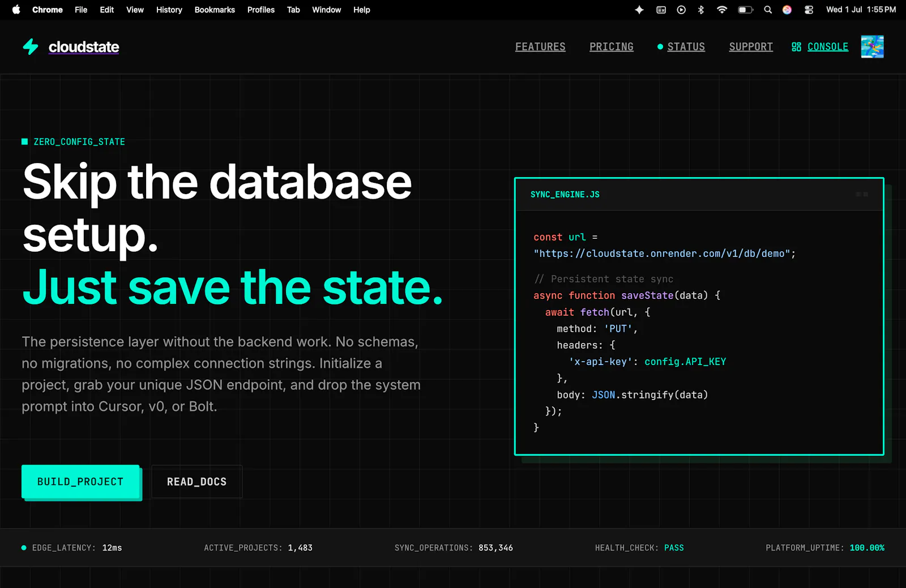Open the File menu
Viewport: 906px width, 588px height.
[81, 10]
